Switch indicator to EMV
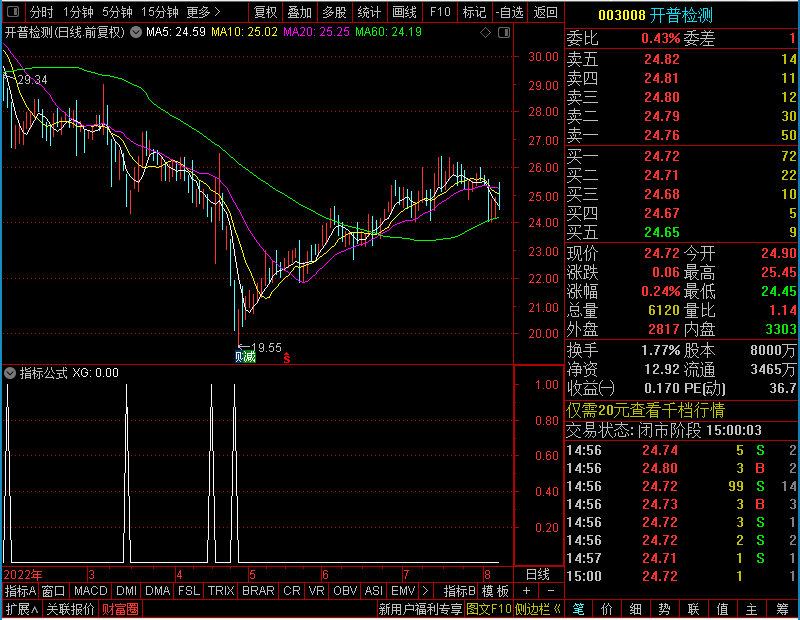 [403, 591]
